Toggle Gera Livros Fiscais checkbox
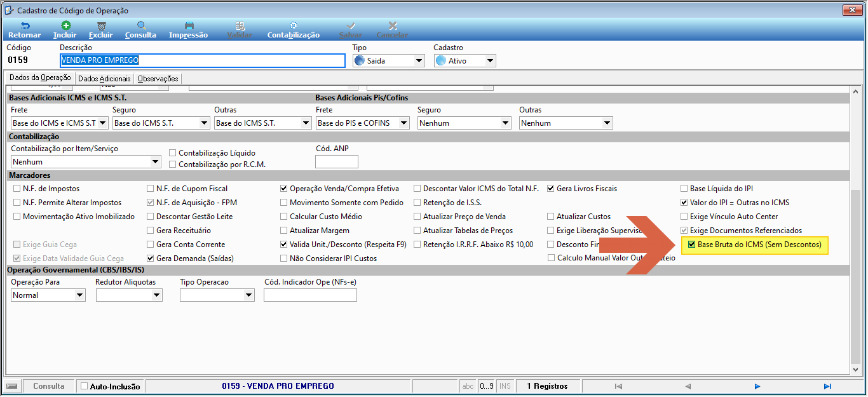The image size is (868, 397). pyautogui.click(x=551, y=189)
